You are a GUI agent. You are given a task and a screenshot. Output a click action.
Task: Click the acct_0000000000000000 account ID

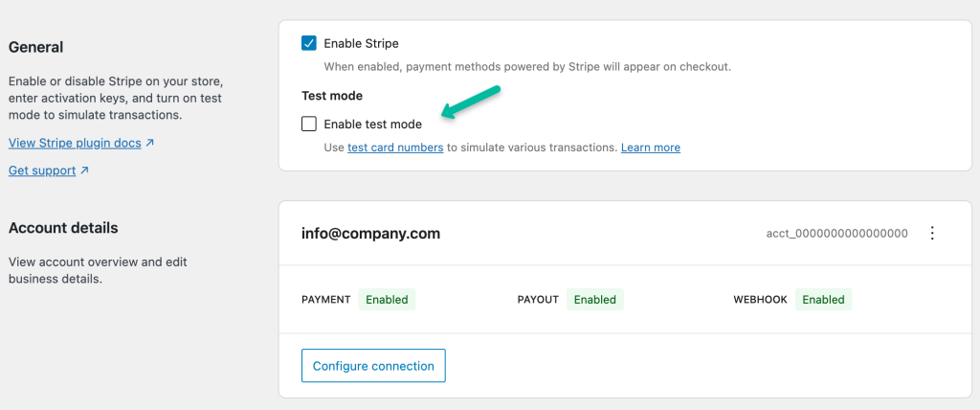pyautogui.click(x=836, y=234)
